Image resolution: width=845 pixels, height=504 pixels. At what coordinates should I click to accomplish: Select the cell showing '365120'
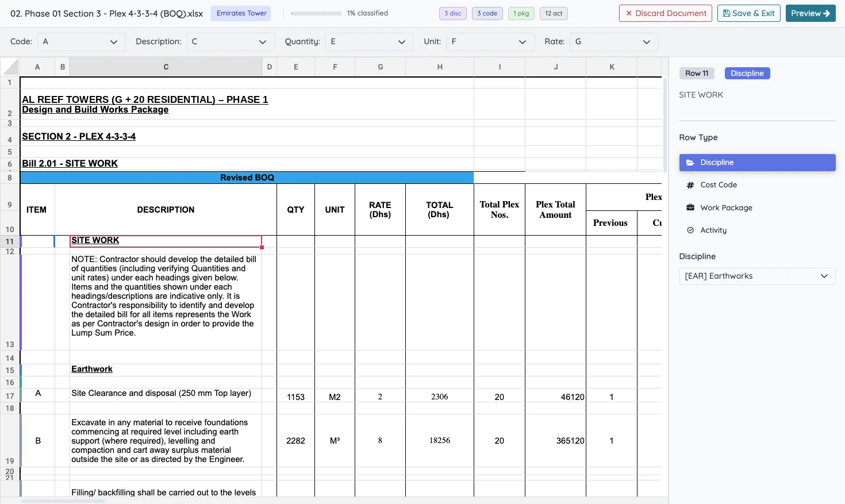pos(556,441)
